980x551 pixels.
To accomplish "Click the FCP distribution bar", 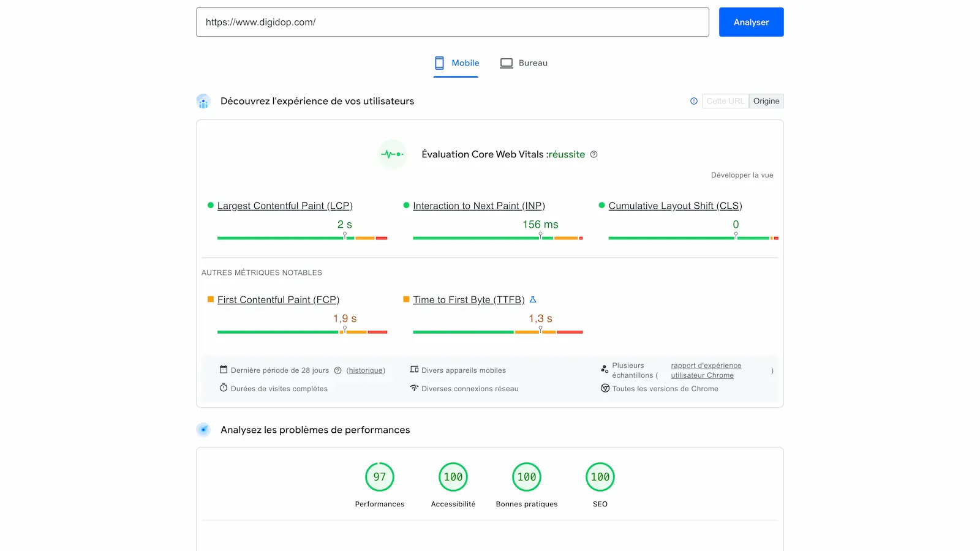I will pyautogui.click(x=302, y=332).
